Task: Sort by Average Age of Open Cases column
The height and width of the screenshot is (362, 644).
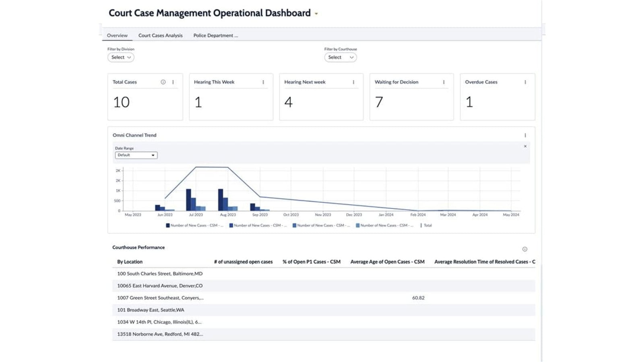Action: point(387,262)
